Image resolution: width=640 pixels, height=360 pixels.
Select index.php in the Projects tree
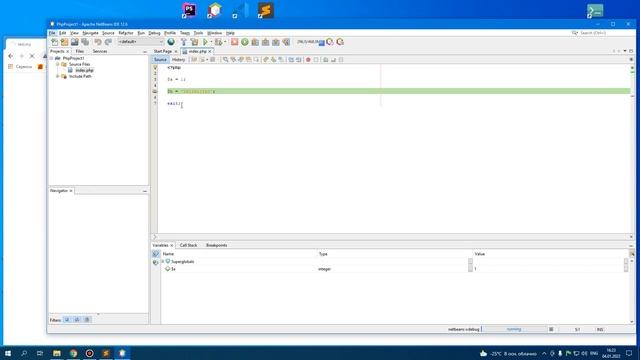pos(84,70)
